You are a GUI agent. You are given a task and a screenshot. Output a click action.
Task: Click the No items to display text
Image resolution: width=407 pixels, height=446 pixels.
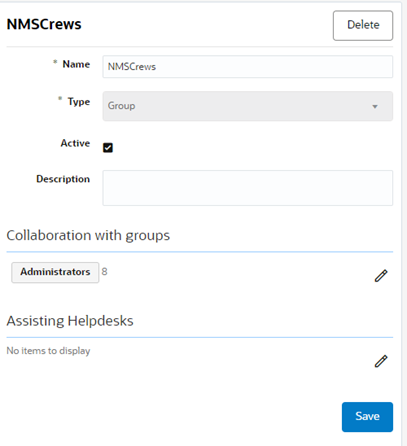point(48,351)
